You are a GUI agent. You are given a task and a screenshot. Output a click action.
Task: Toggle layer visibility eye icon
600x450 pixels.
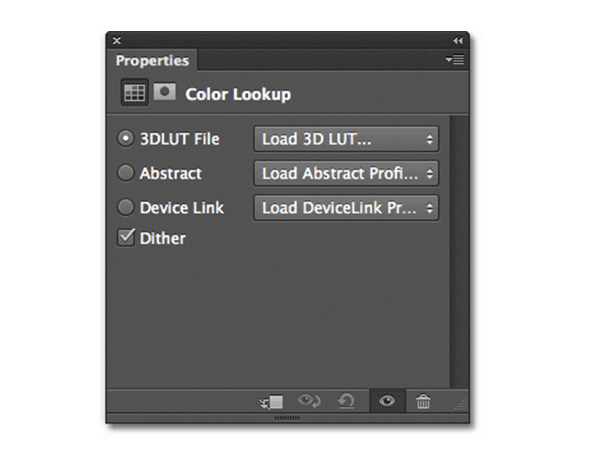(x=386, y=401)
